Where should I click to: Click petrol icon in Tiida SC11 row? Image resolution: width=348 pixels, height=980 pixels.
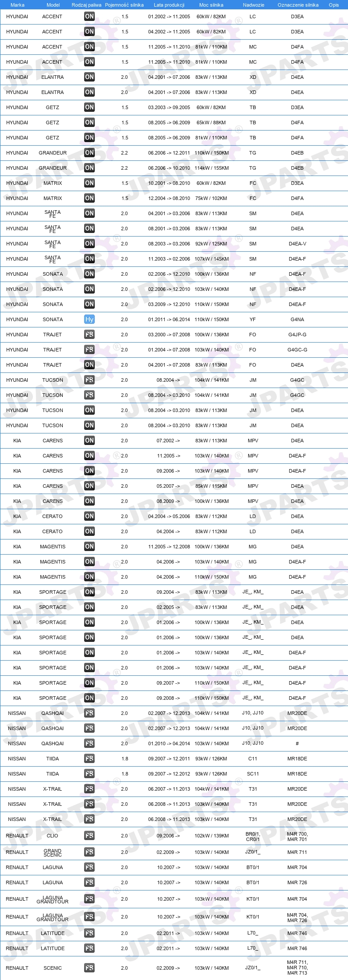89,774
